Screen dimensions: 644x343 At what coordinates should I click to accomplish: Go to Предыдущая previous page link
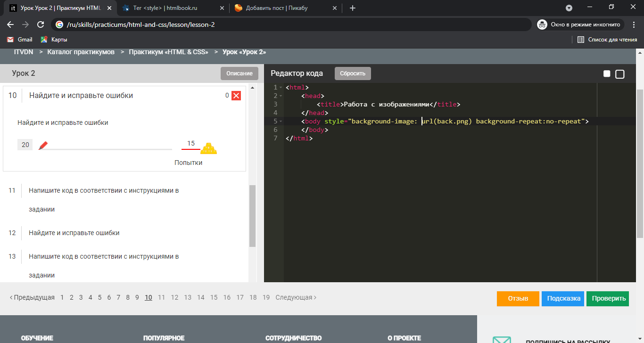tap(32, 297)
